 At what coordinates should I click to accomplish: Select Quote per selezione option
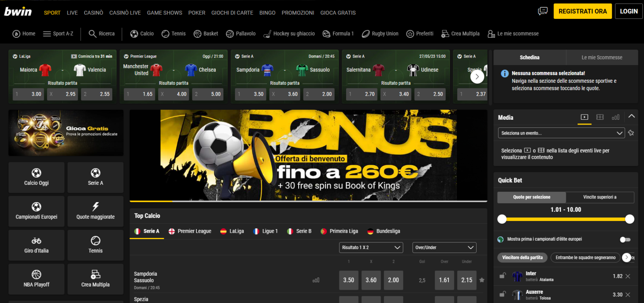click(532, 197)
